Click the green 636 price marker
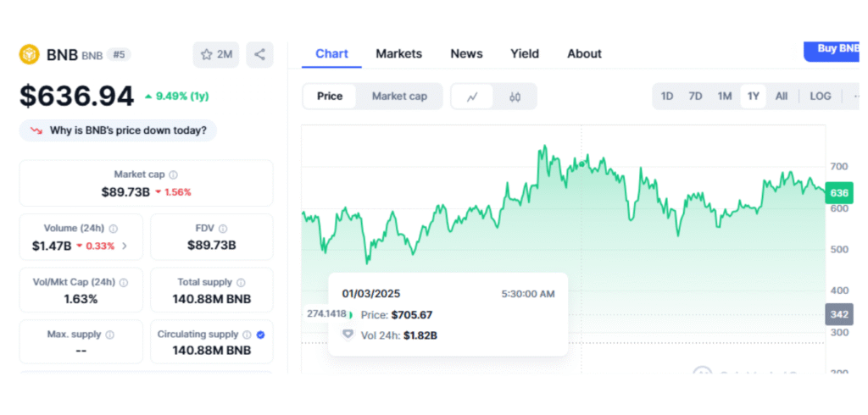The width and height of the screenshot is (868, 415). pyautogui.click(x=839, y=193)
